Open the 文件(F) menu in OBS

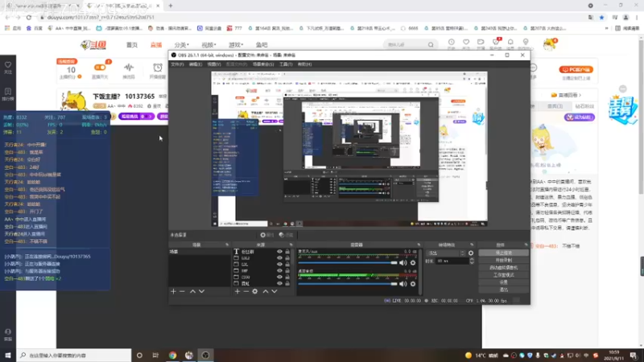click(x=177, y=64)
